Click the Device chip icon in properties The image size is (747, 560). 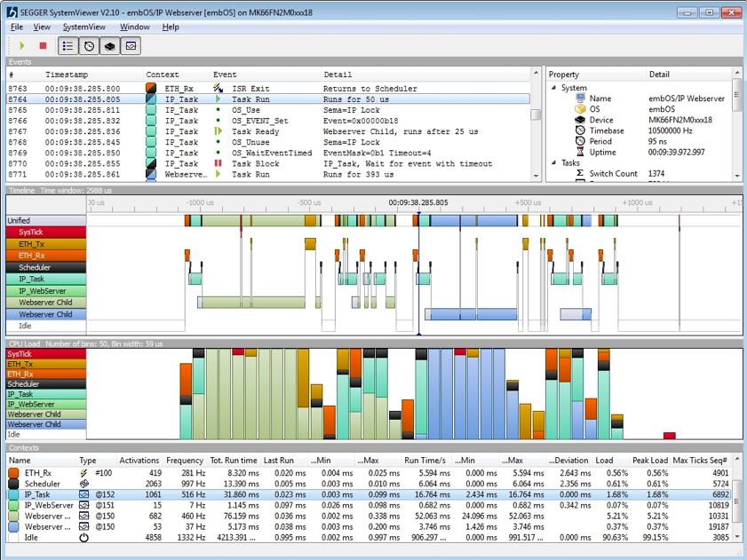(x=580, y=120)
